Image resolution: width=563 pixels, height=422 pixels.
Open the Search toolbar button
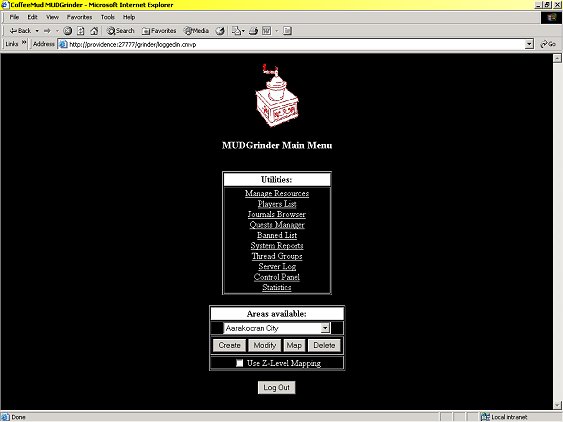click(121, 31)
